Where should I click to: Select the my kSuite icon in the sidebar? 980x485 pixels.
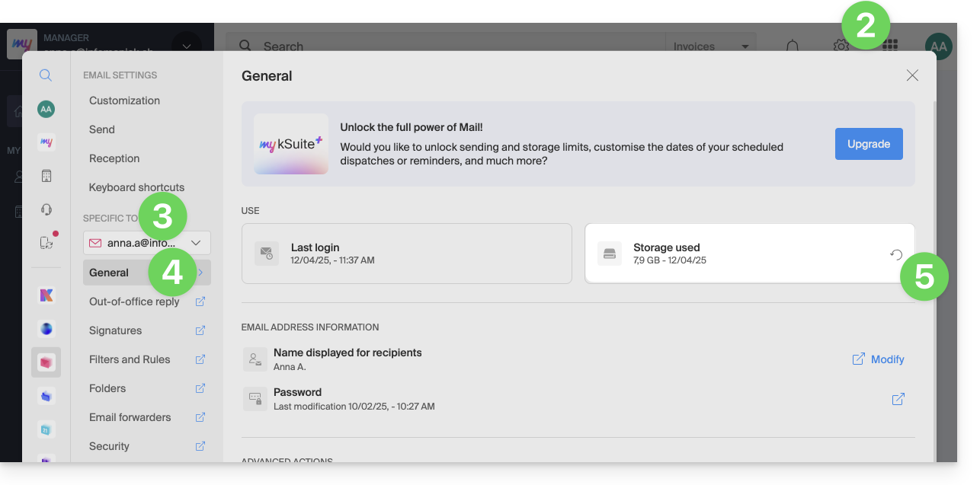click(x=46, y=142)
